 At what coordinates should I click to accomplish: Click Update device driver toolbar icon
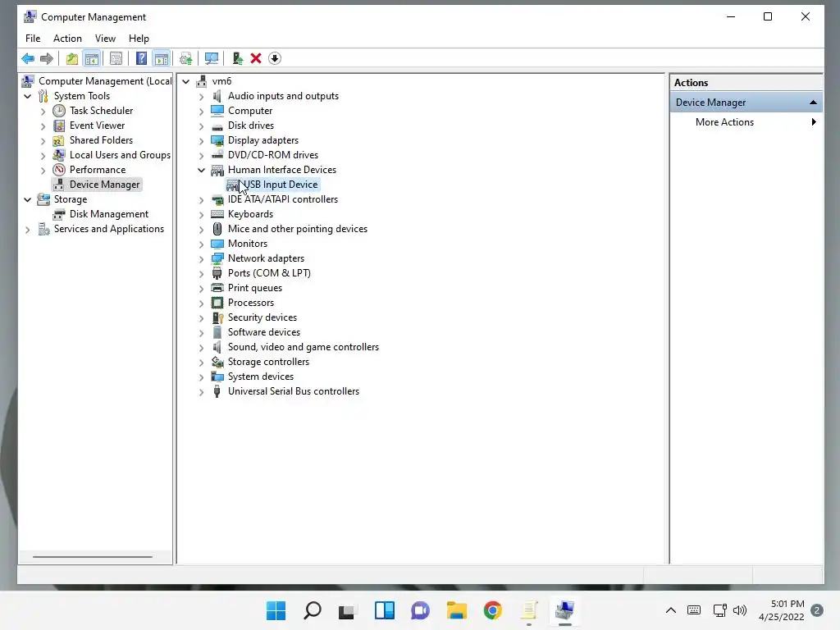[x=186, y=58]
